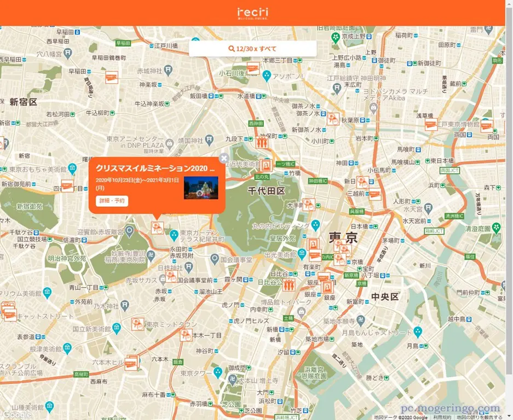Click the 九段下 station label
513x420 pixels.
(x=234, y=139)
